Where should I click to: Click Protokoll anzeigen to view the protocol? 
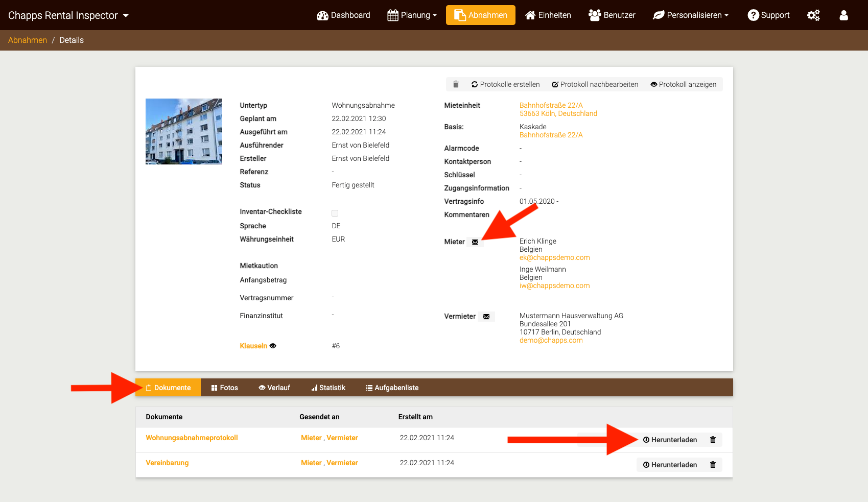coord(683,84)
